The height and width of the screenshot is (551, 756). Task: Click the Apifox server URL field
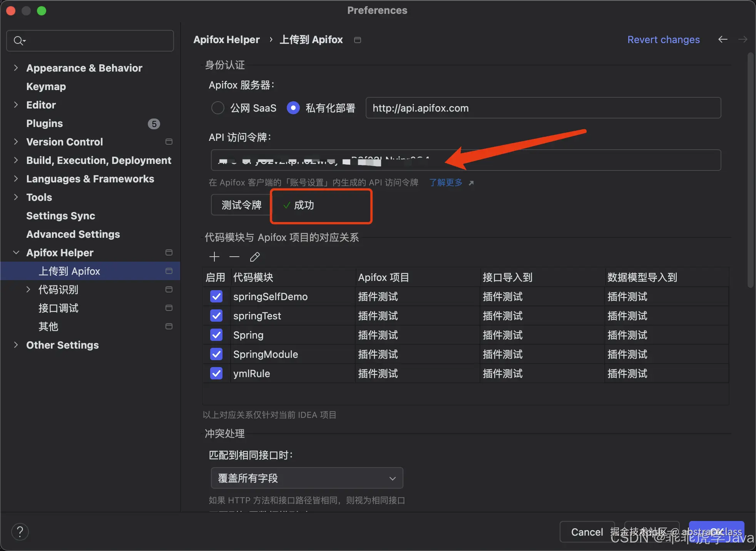pyautogui.click(x=543, y=108)
